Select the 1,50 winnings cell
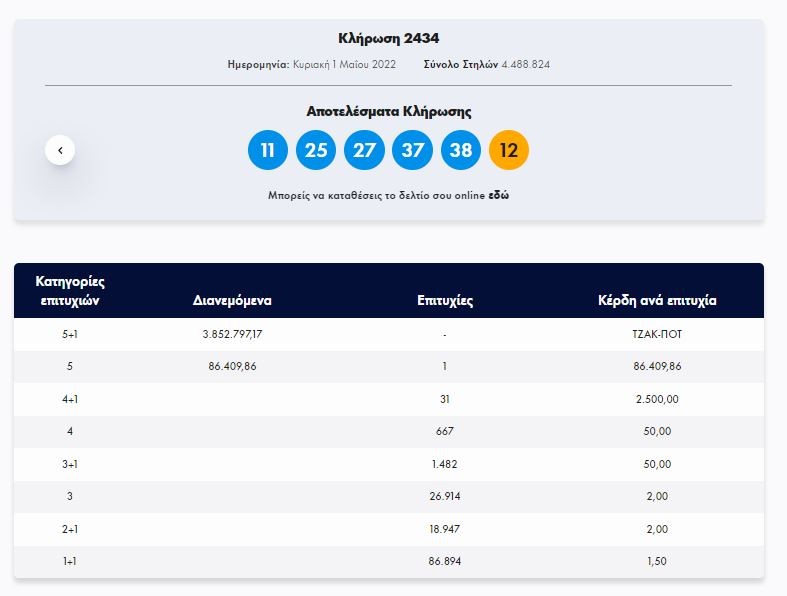The image size is (787, 596). (x=657, y=561)
